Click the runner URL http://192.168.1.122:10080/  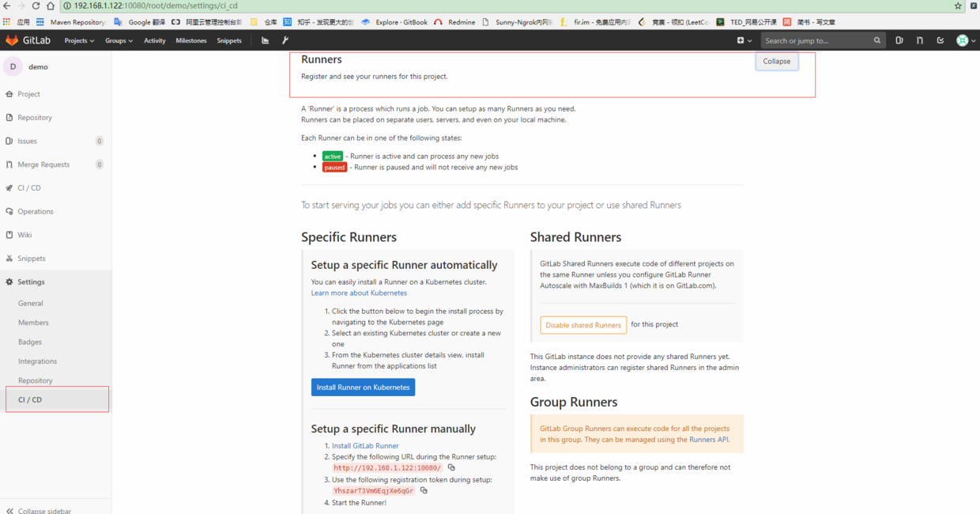pos(387,468)
